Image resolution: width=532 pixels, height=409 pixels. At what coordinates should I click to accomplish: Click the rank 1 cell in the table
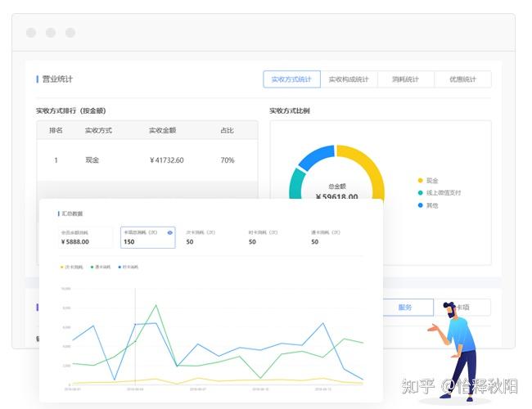(x=56, y=160)
